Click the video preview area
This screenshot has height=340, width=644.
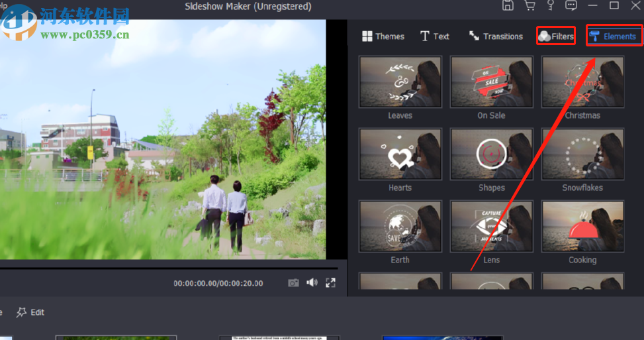tap(163, 140)
